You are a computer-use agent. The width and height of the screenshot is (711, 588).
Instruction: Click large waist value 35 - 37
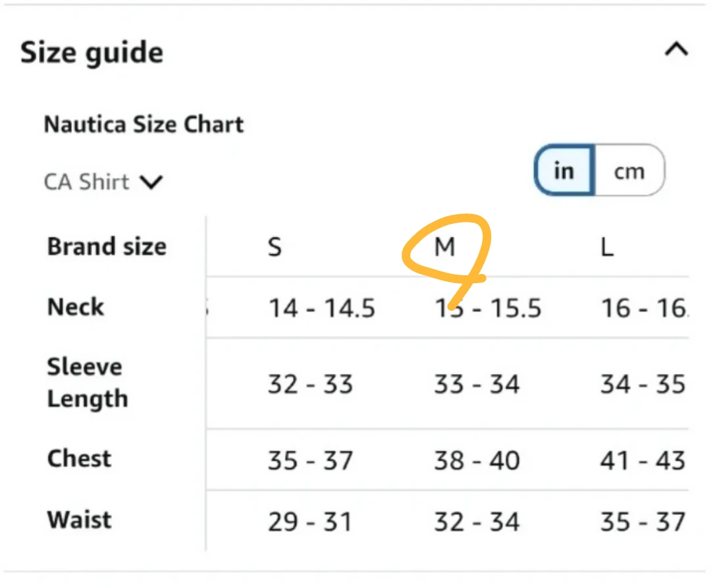pyautogui.click(x=643, y=522)
